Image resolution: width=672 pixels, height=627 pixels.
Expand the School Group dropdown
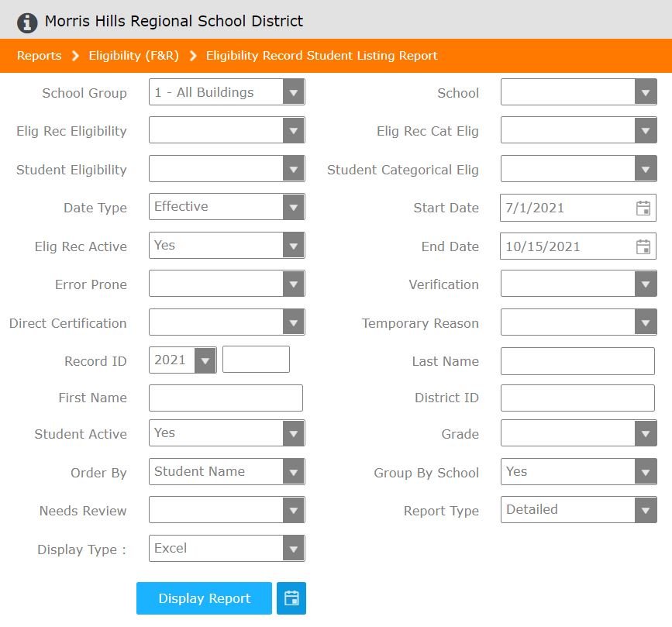point(293,92)
